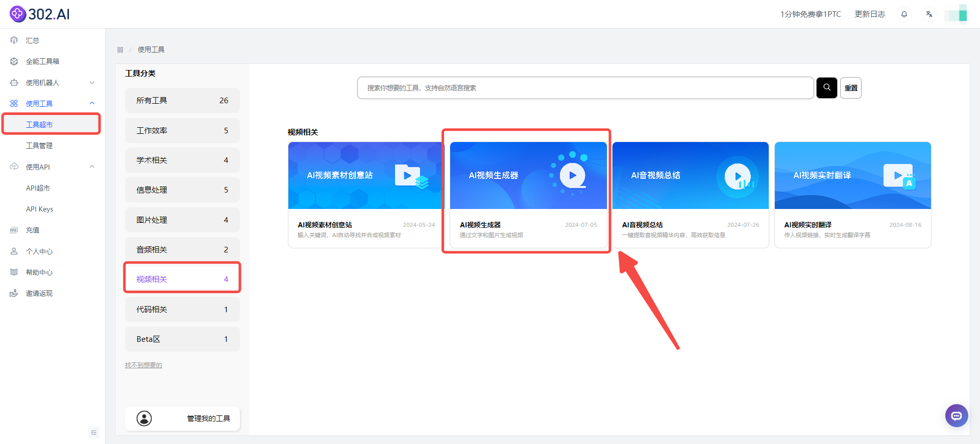This screenshot has height=444, width=980.
Task: Click 1分钟免费拿1PTC link
Action: coord(811,14)
